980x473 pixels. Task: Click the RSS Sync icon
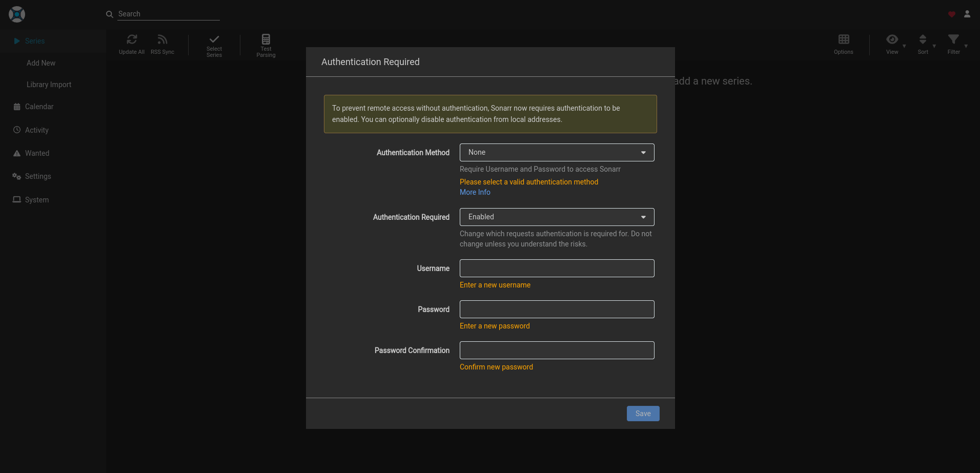coord(162,39)
